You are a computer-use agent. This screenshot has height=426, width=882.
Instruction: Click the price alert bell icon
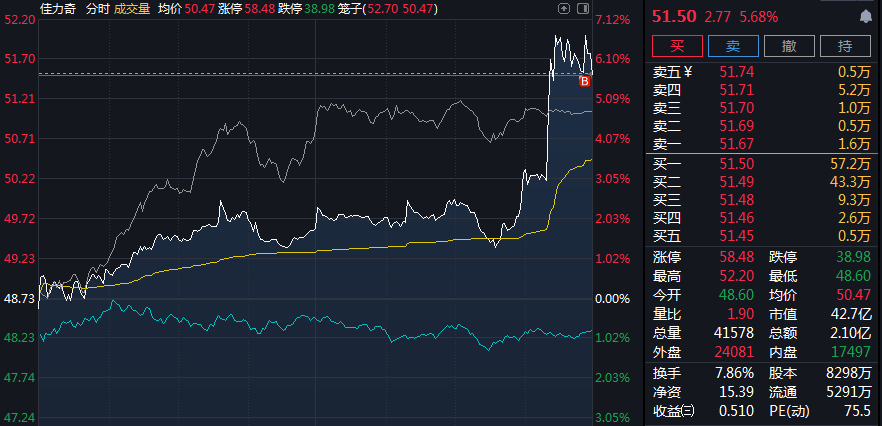(x=864, y=17)
